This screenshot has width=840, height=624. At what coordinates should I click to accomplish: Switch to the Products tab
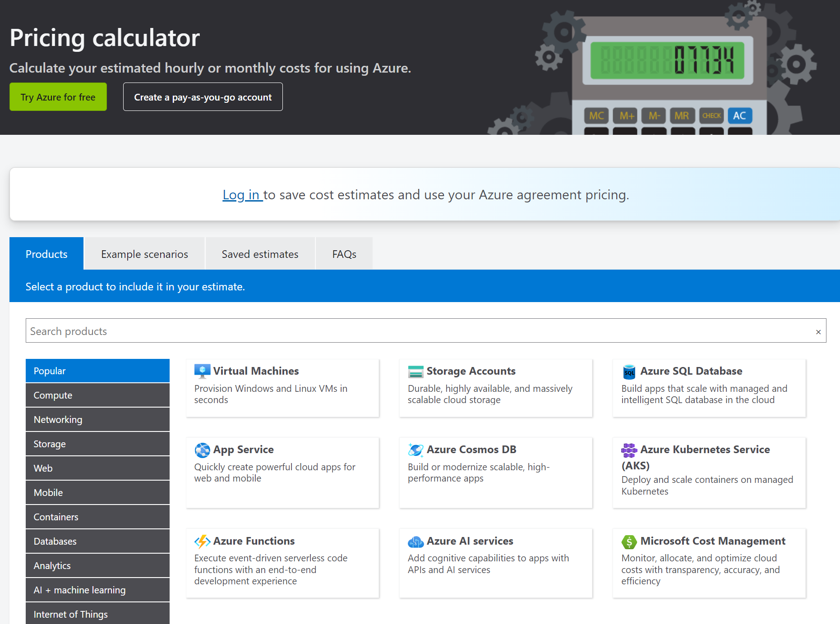click(x=46, y=254)
